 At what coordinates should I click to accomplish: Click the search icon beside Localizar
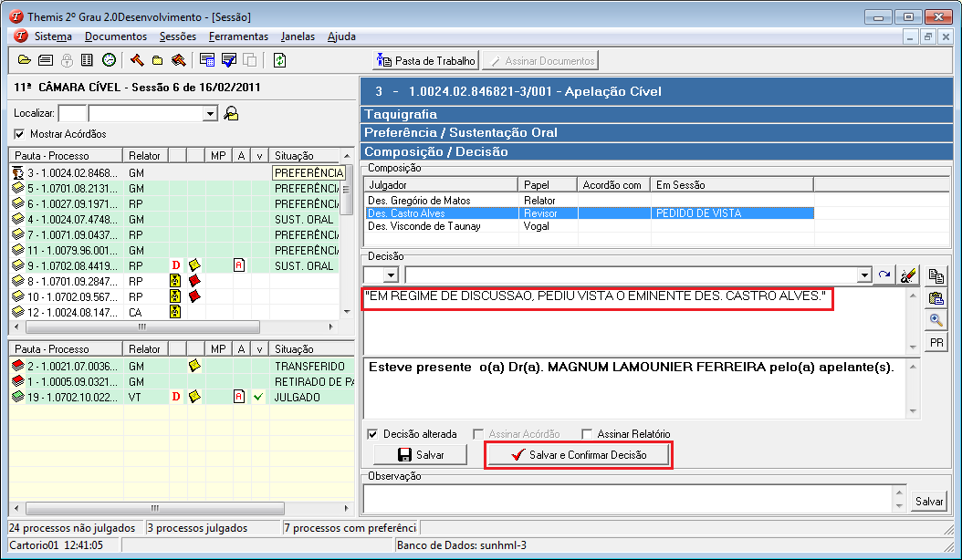[x=231, y=113]
